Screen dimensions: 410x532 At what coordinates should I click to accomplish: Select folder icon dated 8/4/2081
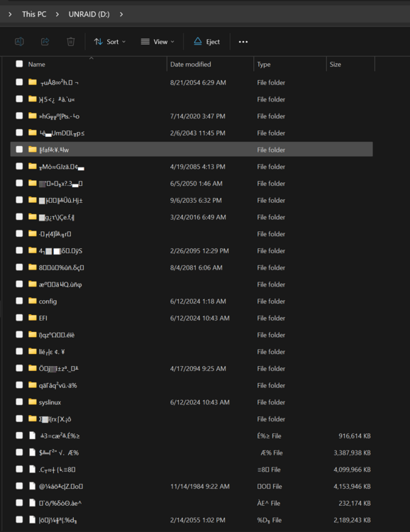click(x=33, y=267)
